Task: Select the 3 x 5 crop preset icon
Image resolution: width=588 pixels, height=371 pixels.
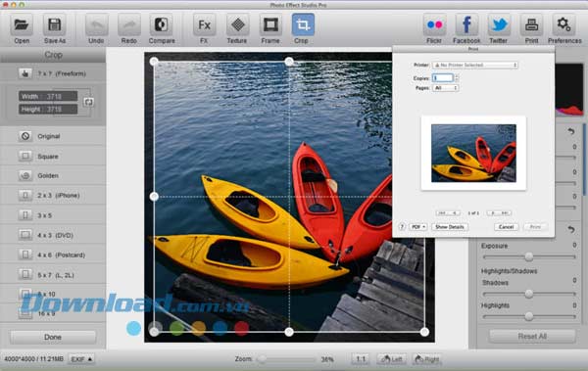Action: click(25, 215)
